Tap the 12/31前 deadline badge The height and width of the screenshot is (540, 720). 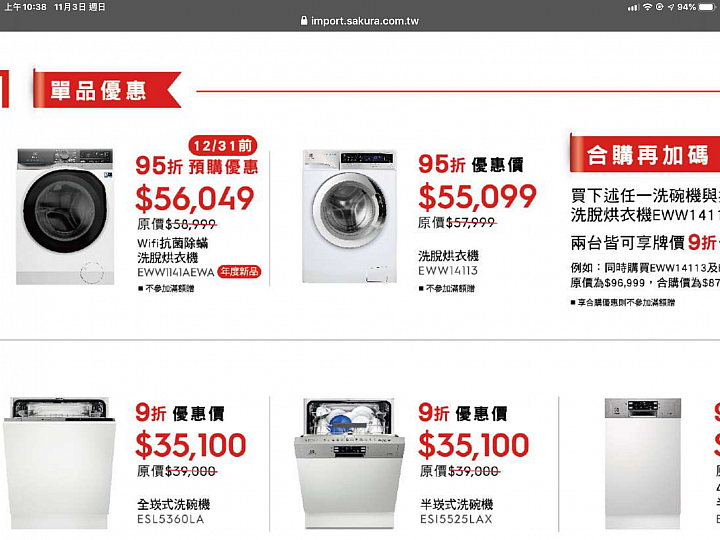(223, 146)
